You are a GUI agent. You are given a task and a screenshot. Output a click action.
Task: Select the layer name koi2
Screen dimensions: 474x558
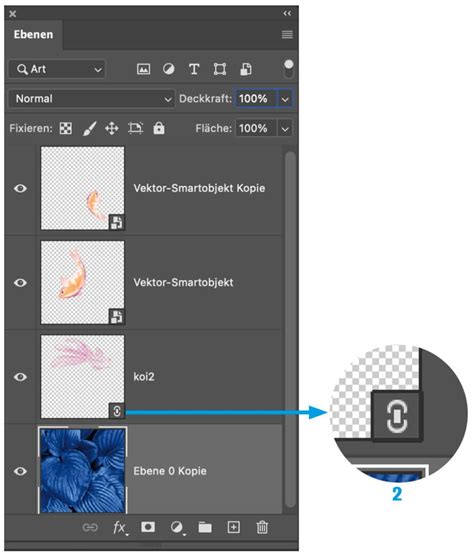click(144, 377)
